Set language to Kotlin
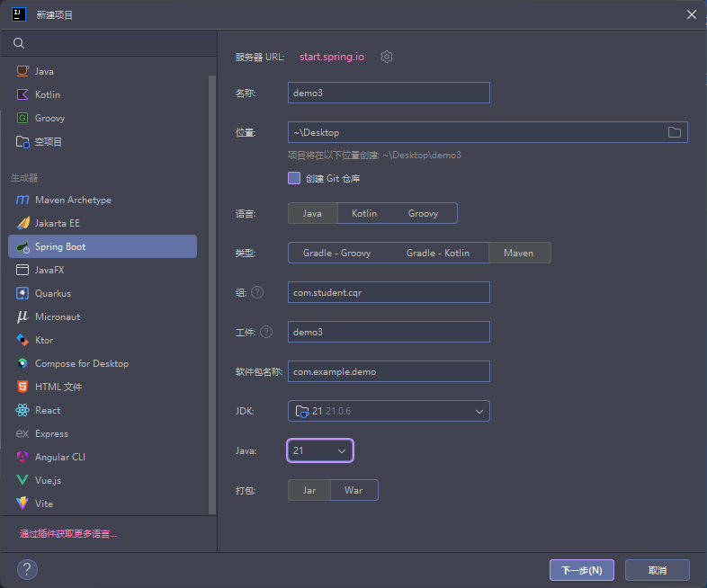Image resolution: width=707 pixels, height=588 pixels. click(364, 213)
